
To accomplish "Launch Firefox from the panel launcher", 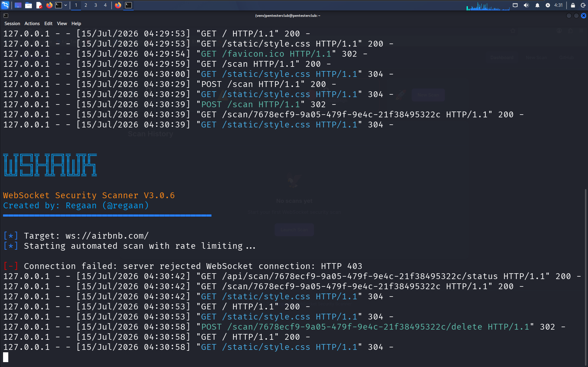I will tap(49, 5).
